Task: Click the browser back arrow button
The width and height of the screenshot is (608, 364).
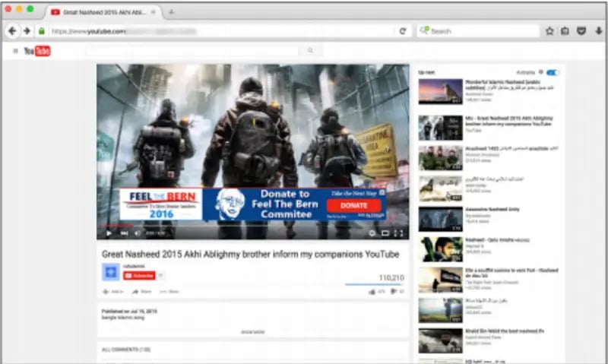Action: tap(12, 31)
